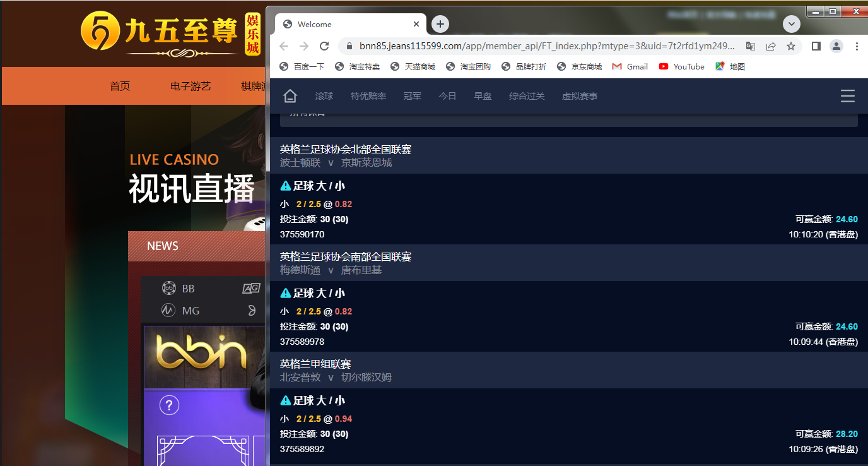Open the 淘宝特卖 bookmark
The height and width of the screenshot is (466, 868).
tap(357, 66)
